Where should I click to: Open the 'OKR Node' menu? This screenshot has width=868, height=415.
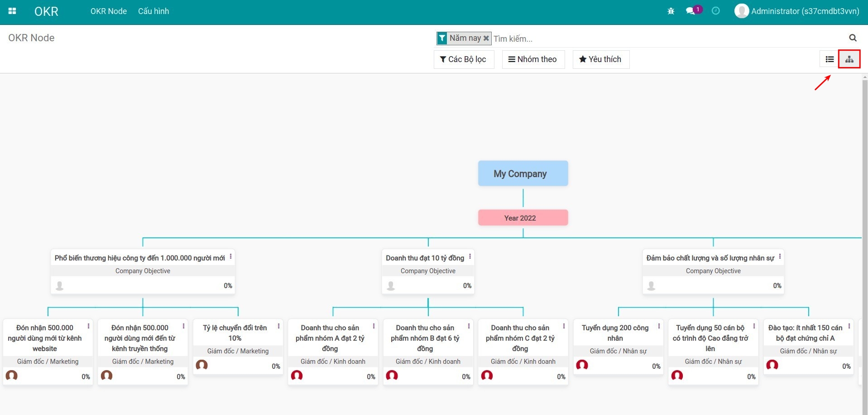pos(108,11)
